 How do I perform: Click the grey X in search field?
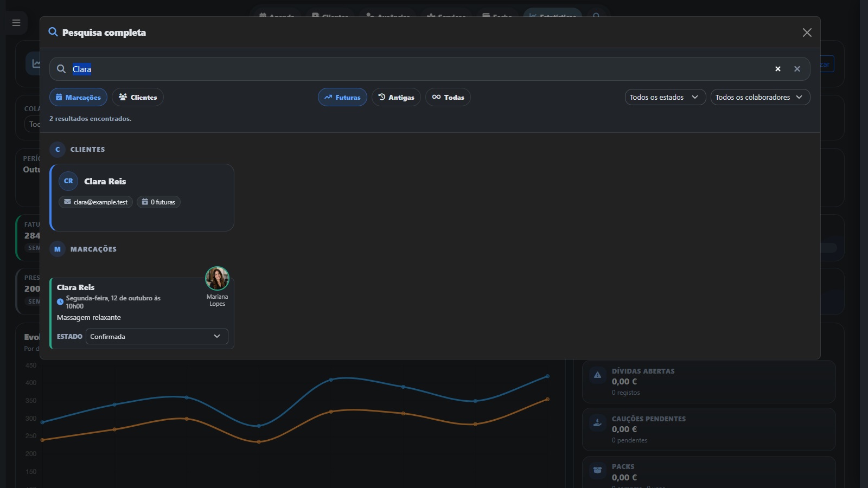click(797, 69)
